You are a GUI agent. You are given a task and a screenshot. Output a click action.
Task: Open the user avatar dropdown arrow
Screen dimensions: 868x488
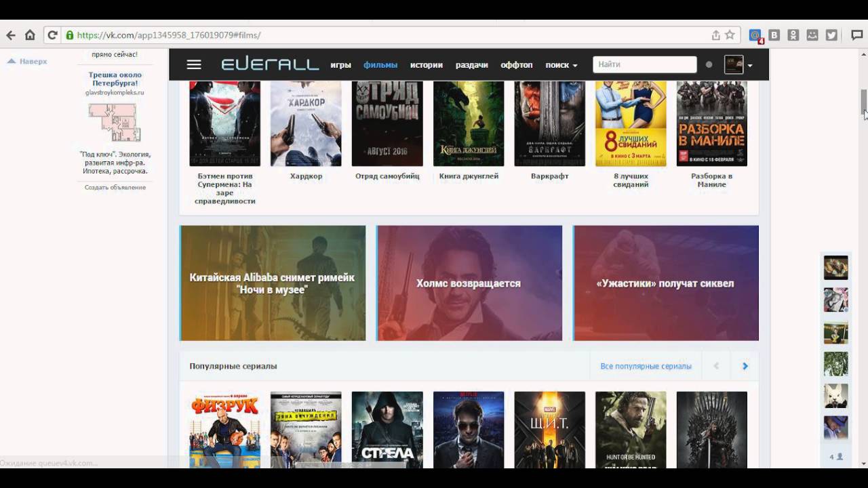point(749,65)
